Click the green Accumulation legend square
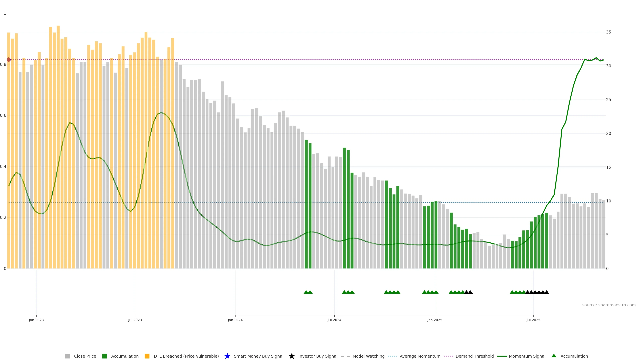 [x=104, y=356]
